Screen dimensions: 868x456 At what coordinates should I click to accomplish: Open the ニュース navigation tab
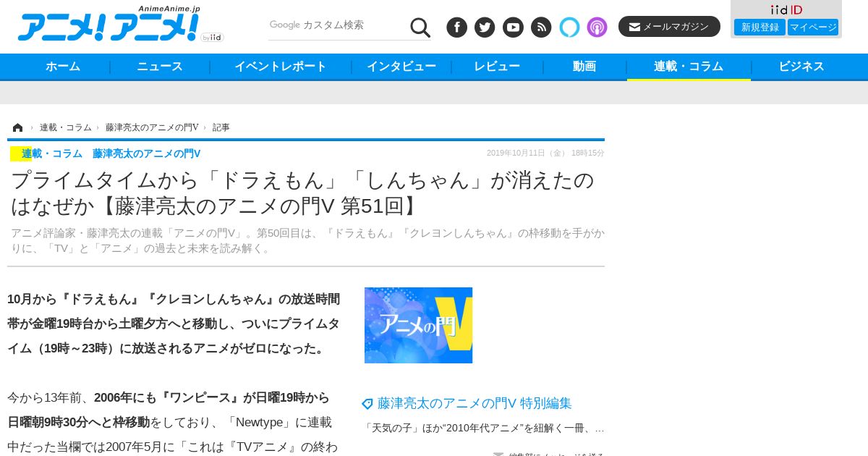click(x=160, y=67)
